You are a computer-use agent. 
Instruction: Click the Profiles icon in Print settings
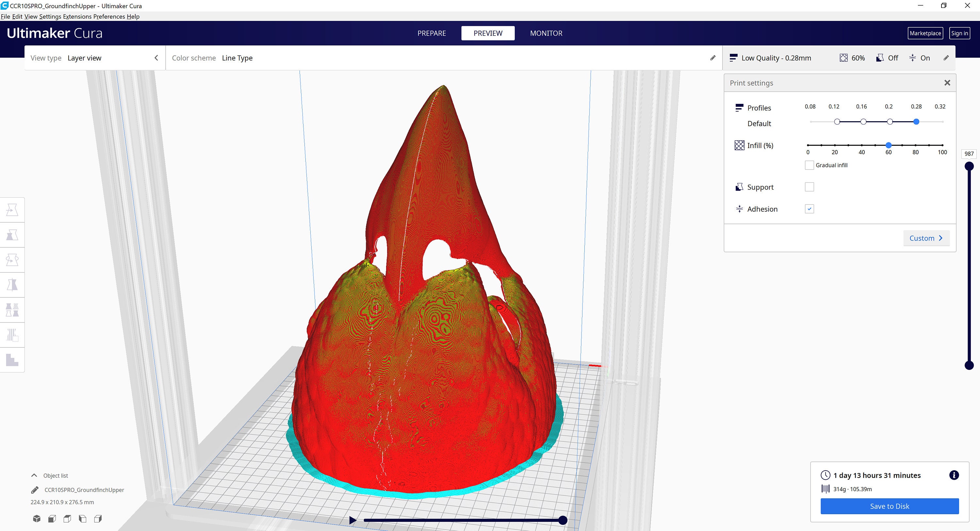[739, 108]
